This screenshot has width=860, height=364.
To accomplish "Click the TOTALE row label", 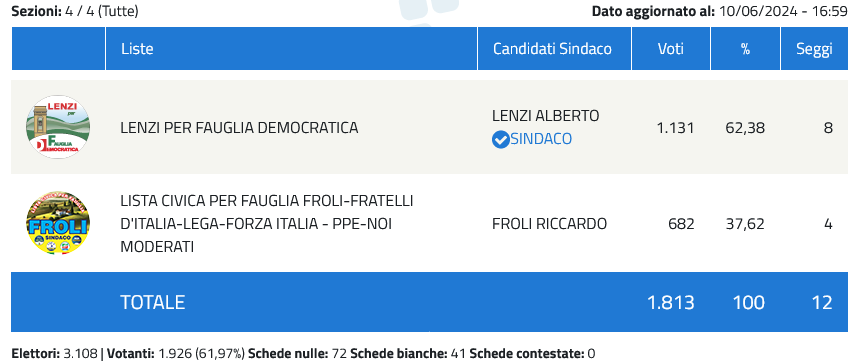I will point(152,302).
